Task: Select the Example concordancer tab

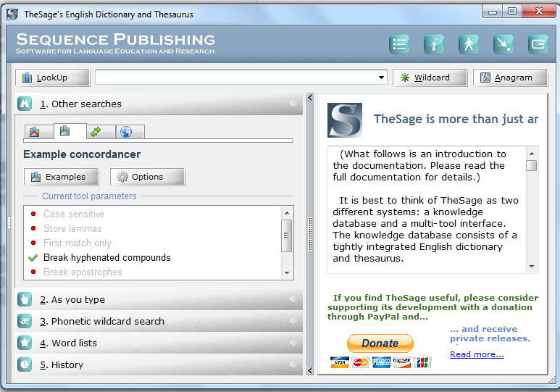Action: point(70,131)
